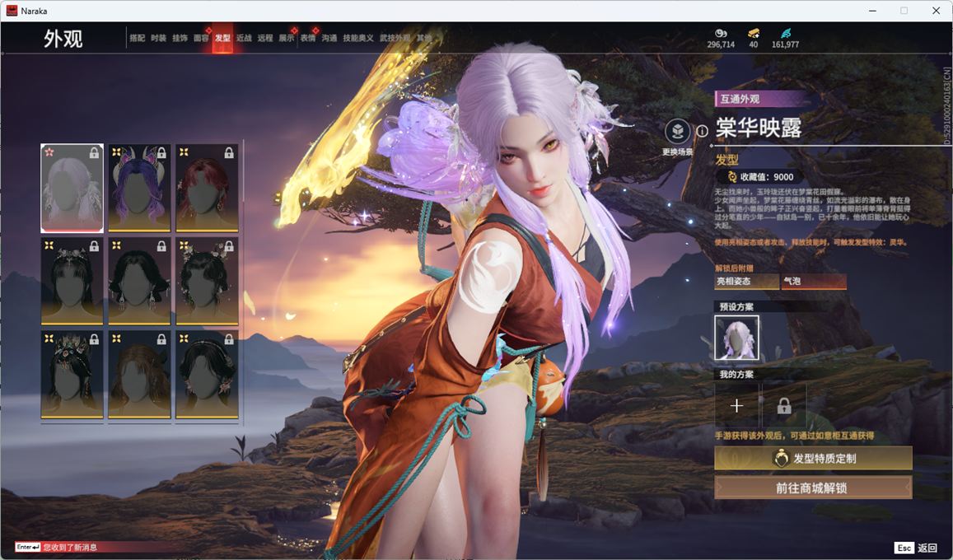953x560 pixels.
Task: Click the Naraka app icon in the title bar
Action: [12, 11]
